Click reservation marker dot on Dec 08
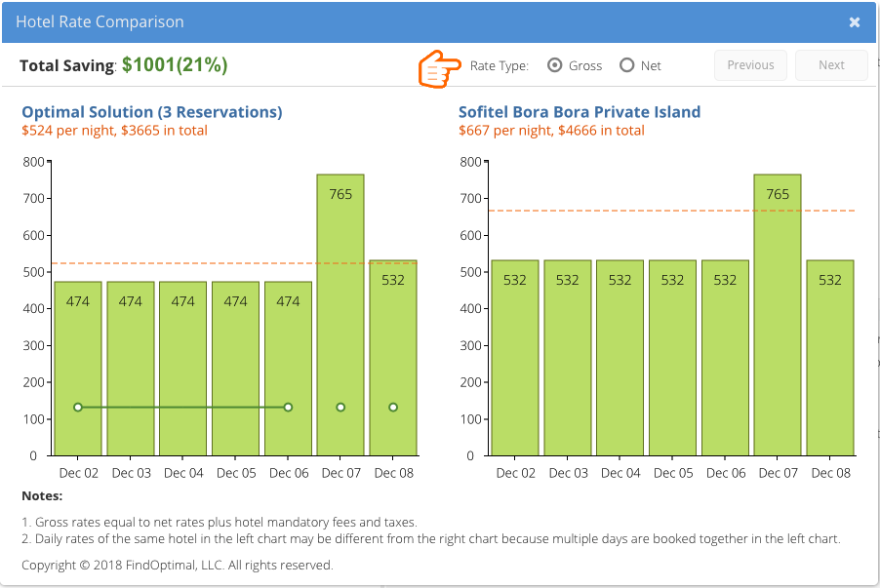Viewport: 880px width, 588px height. coord(393,408)
